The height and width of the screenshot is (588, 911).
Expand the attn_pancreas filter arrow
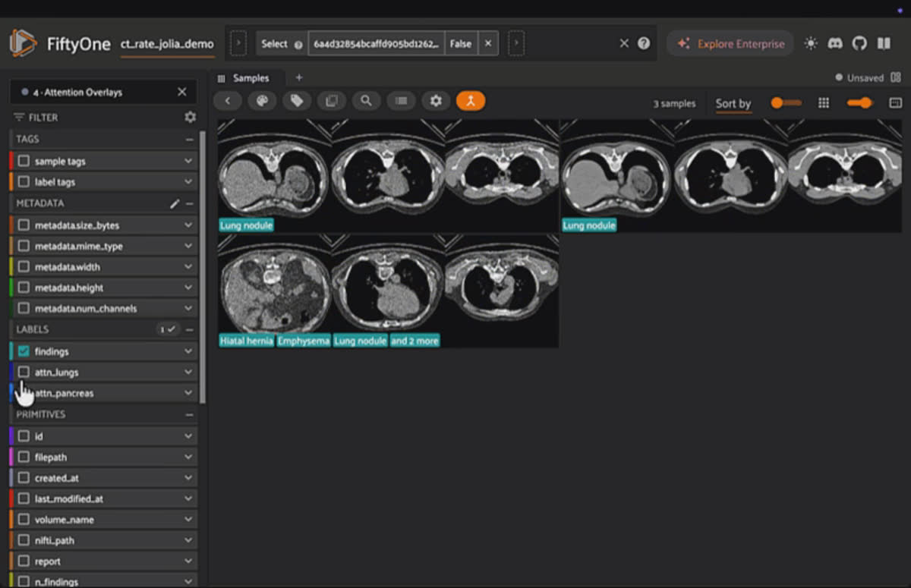point(188,393)
